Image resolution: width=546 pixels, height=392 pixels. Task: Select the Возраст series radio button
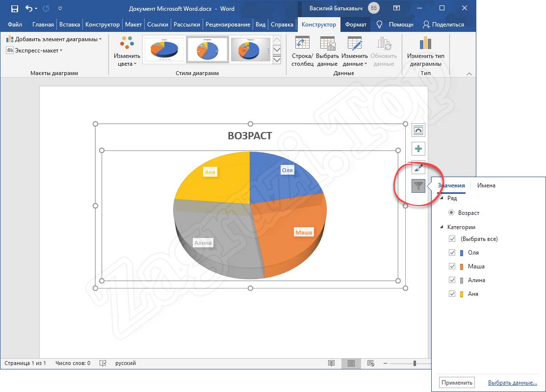451,213
